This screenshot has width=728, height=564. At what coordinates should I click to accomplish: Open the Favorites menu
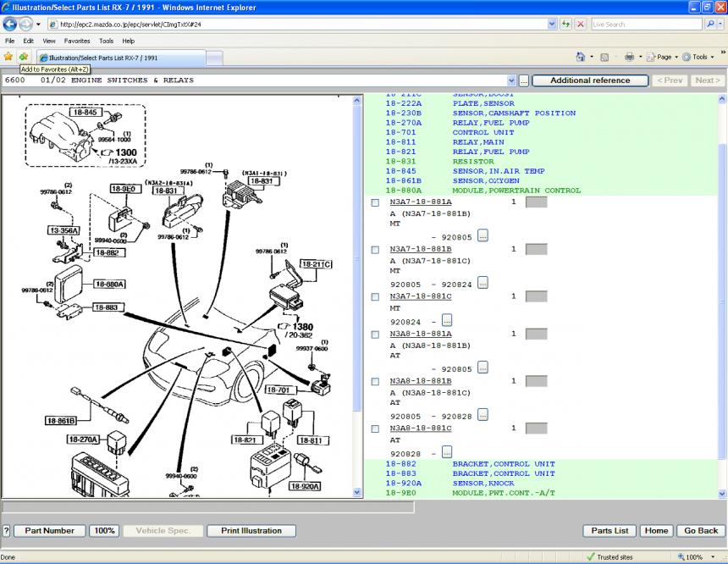pyautogui.click(x=77, y=41)
